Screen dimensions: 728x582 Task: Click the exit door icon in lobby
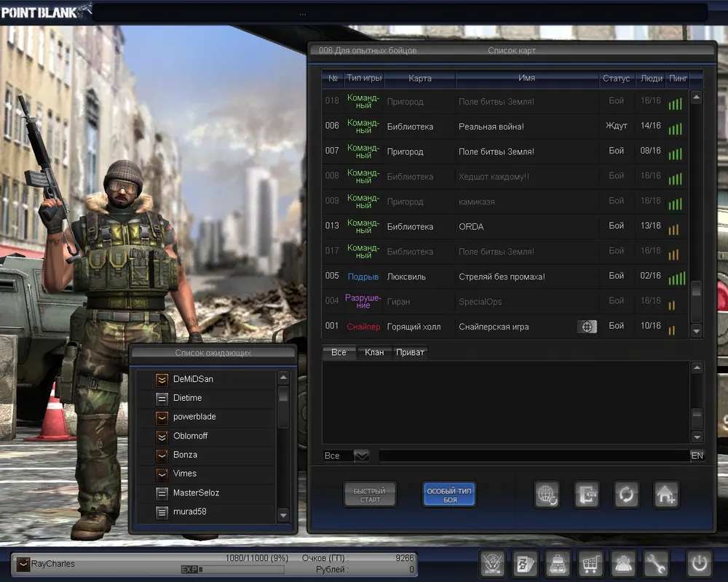pos(586,495)
